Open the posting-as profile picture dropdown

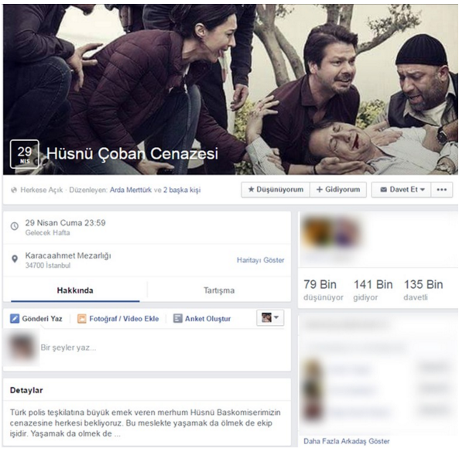270,318
